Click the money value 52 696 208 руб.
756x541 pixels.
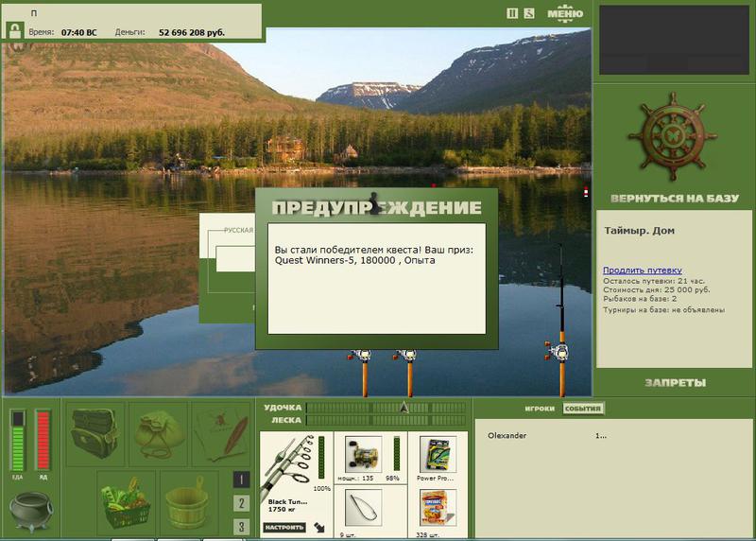tap(192, 32)
